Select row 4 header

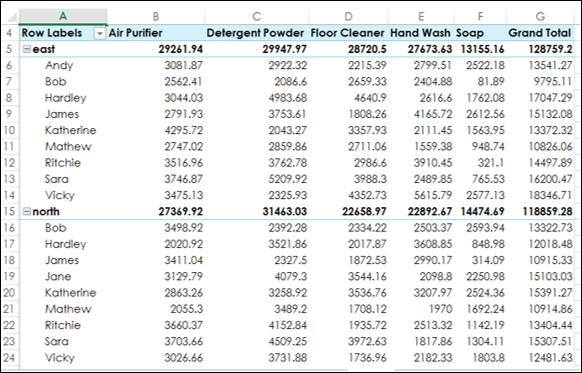[x=9, y=33]
